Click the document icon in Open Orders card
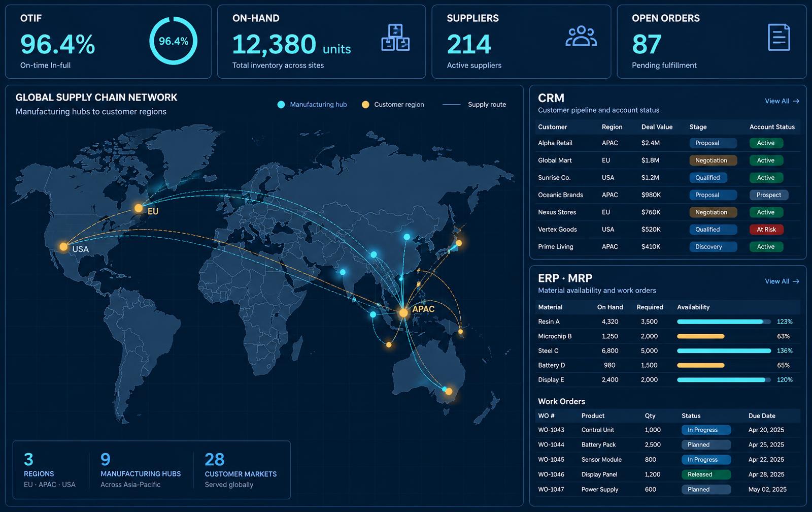The height and width of the screenshot is (512, 812). pos(779,37)
